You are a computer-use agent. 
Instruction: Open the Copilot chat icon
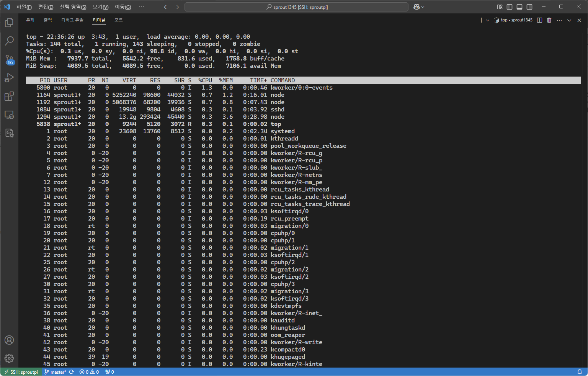417,7
